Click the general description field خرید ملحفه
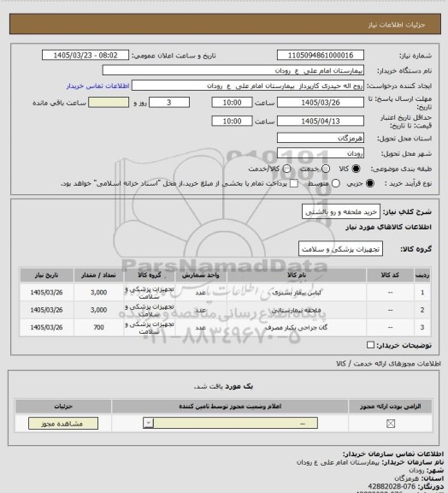Image resolution: width=448 pixels, height=493 pixels. (341, 211)
